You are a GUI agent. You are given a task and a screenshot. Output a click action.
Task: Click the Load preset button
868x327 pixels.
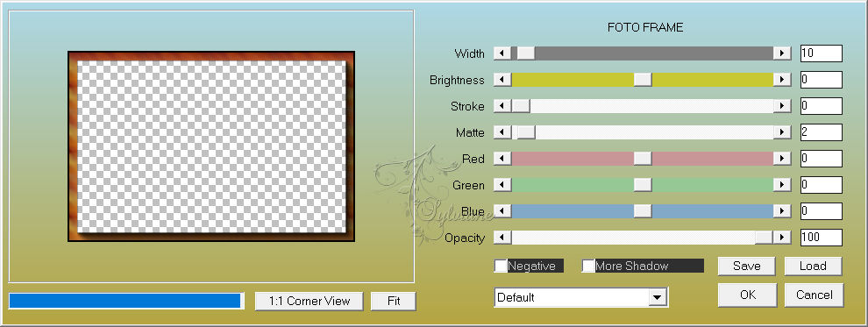pos(813,267)
